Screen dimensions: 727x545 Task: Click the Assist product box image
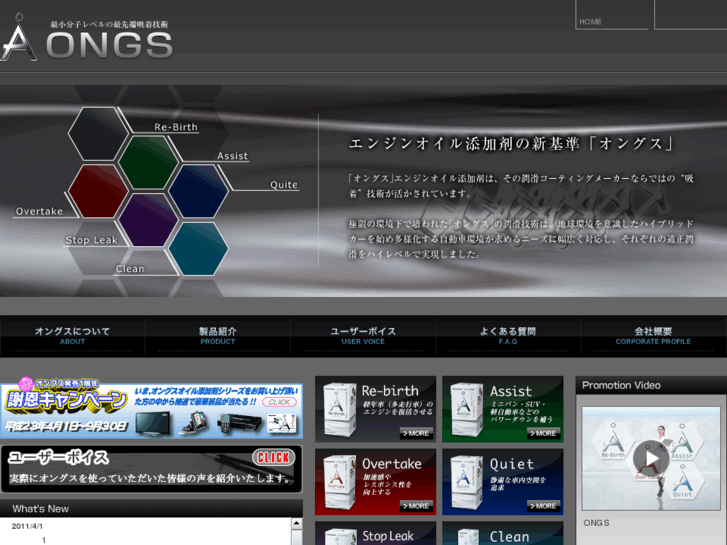click(467, 409)
